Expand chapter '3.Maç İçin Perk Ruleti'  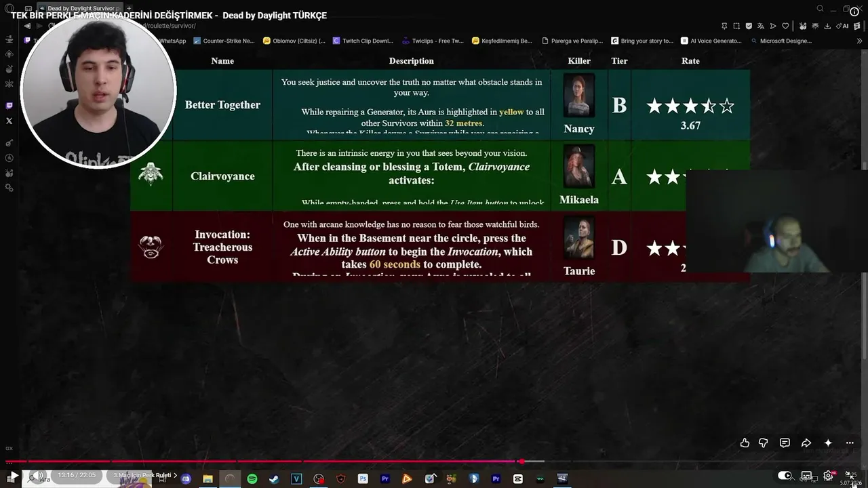coord(144,476)
